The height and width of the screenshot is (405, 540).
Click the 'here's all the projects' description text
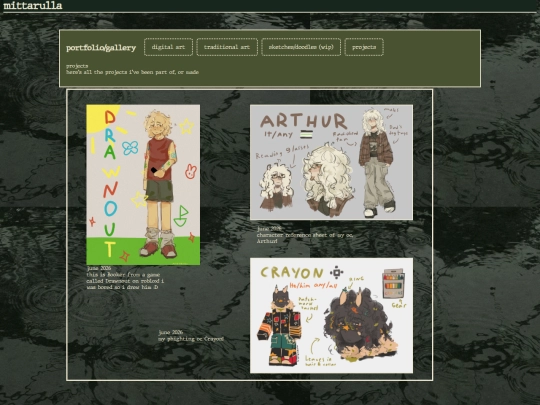[x=133, y=72]
